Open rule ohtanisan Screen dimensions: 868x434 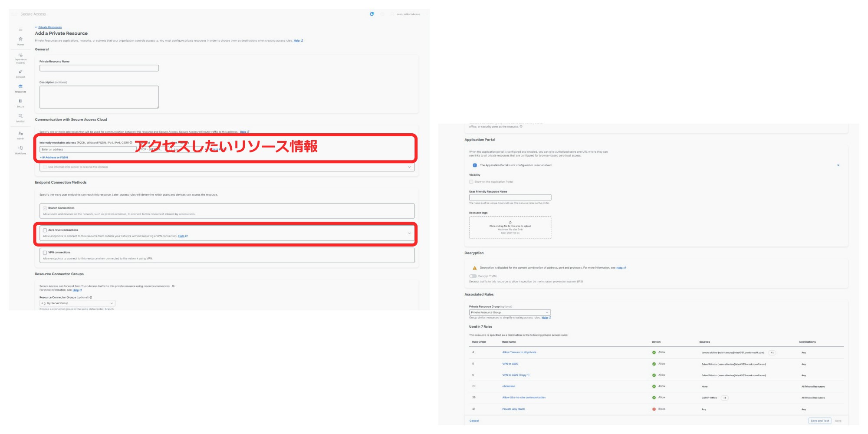tap(509, 386)
